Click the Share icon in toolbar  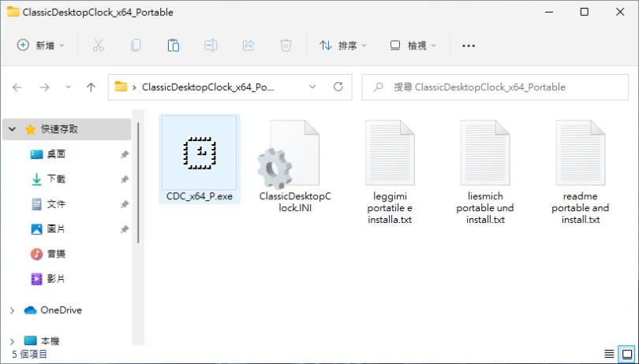pyautogui.click(x=248, y=45)
